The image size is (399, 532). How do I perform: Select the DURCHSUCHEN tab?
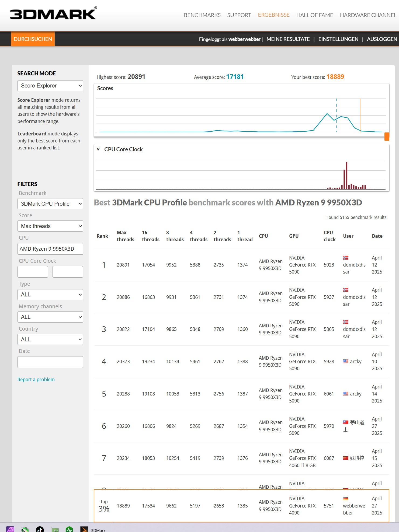coord(33,39)
